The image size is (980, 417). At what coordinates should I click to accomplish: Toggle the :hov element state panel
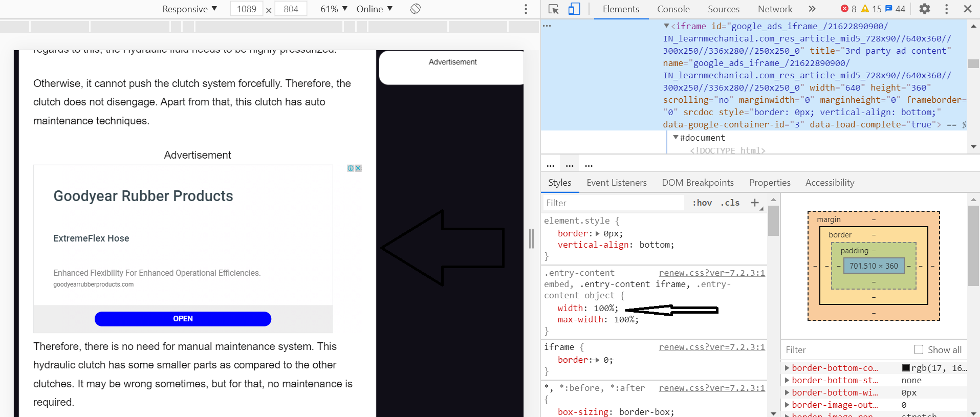coord(702,203)
